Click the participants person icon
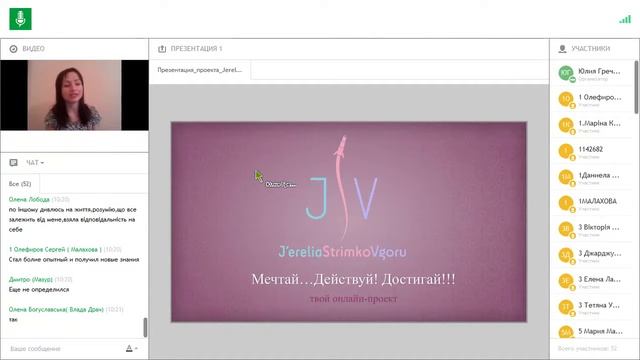The image size is (640, 360). [562, 49]
